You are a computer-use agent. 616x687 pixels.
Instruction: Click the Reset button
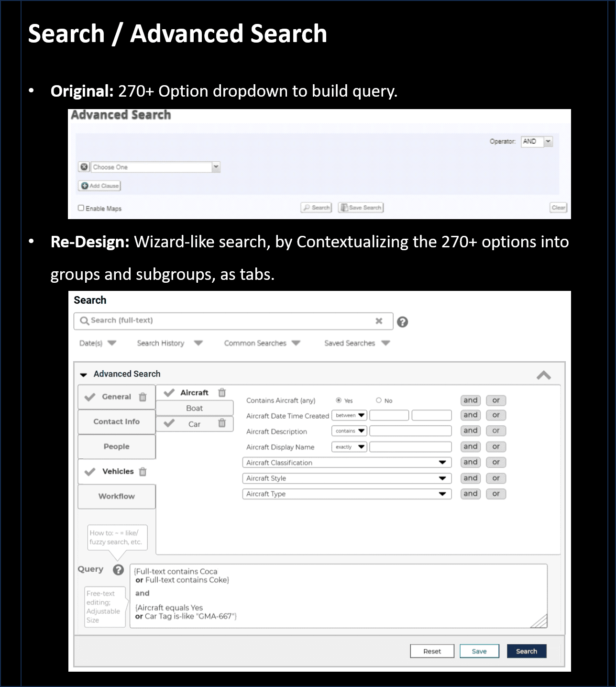[x=432, y=651]
